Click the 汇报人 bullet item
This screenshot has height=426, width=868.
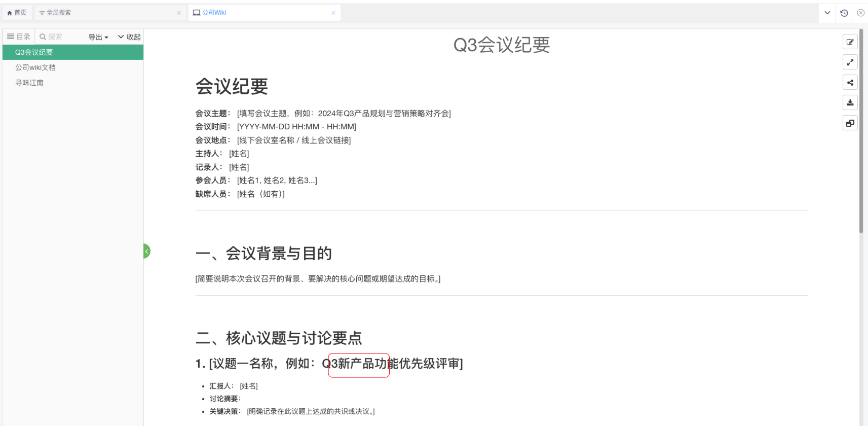pyautogui.click(x=234, y=386)
